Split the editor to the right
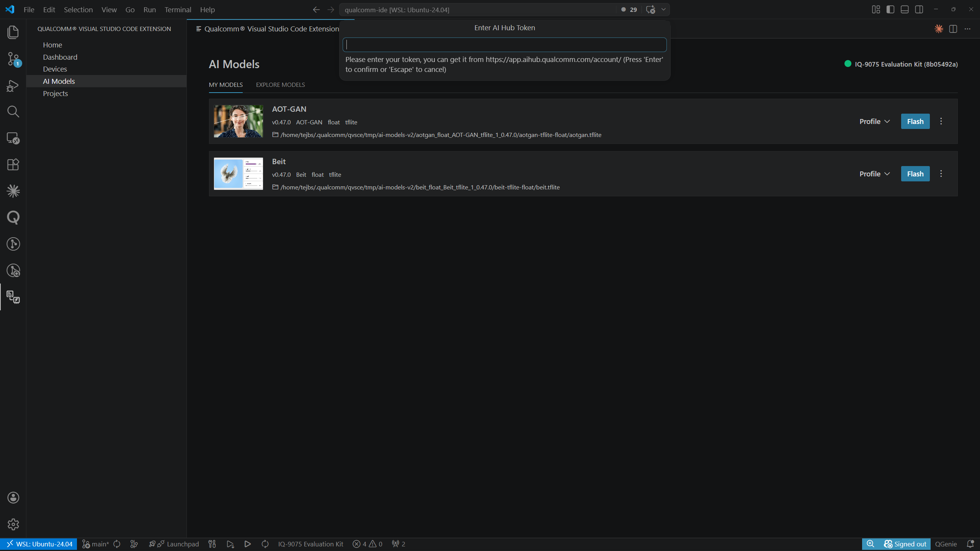 click(x=953, y=29)
